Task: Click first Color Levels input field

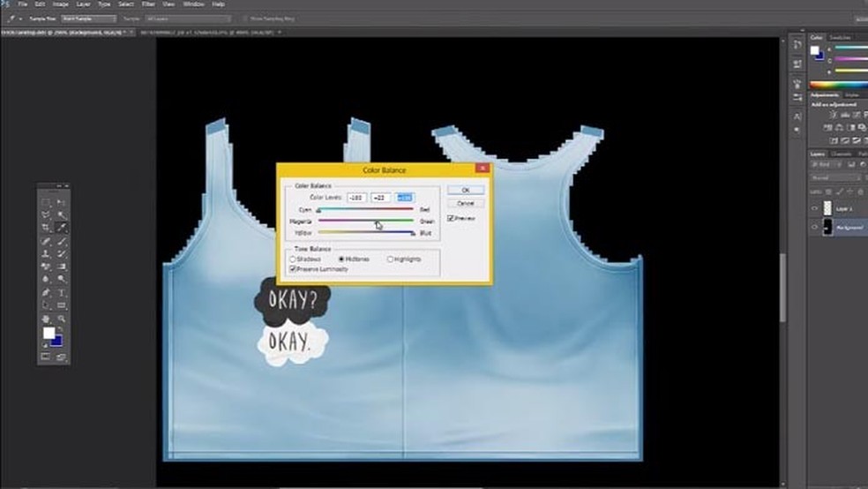Action: click(356, 197)
